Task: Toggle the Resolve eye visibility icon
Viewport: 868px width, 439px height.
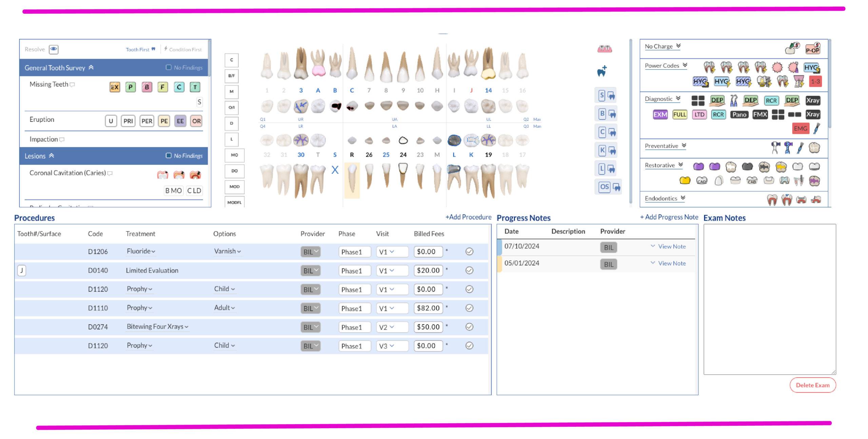Action: click(x=54, y=49)
